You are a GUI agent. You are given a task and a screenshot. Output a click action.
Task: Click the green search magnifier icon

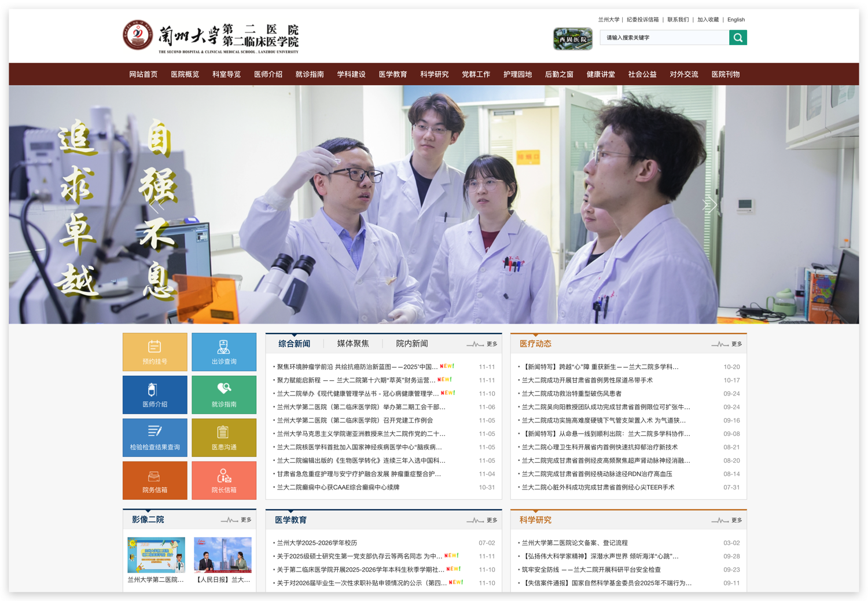point(738,37)
